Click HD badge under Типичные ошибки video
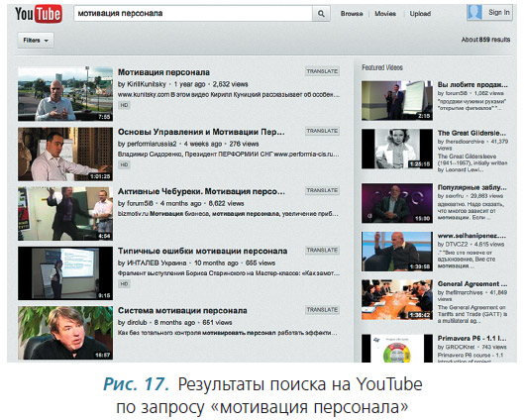Image resolution: width=524 pixels, height=420 pixels. tap(124, 284)
